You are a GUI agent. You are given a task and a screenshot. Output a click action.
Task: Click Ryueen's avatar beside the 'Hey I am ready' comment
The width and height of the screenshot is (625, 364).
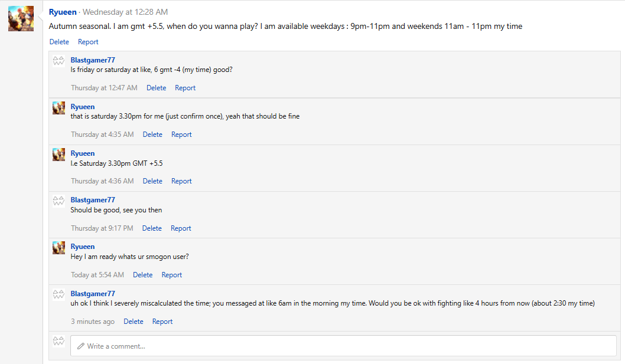click(x=58, y=247)
